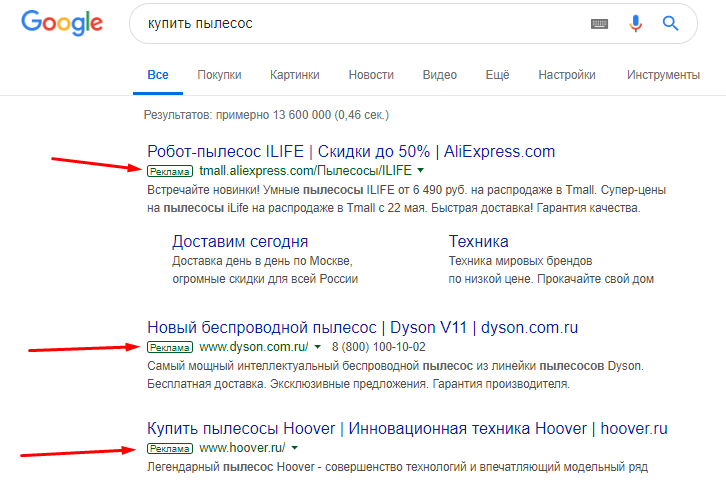Open the Новости tab

tap(371, 75)
